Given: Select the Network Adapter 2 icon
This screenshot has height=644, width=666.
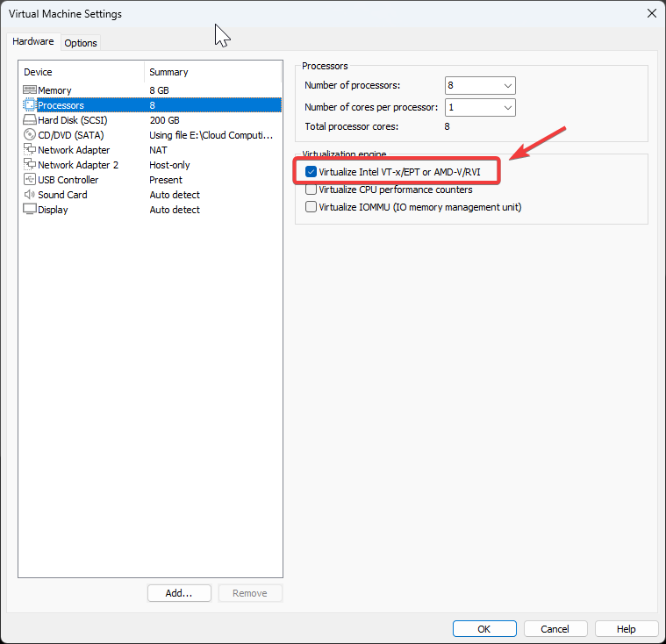Looking at the screenshot, I should tap(30, 165).
